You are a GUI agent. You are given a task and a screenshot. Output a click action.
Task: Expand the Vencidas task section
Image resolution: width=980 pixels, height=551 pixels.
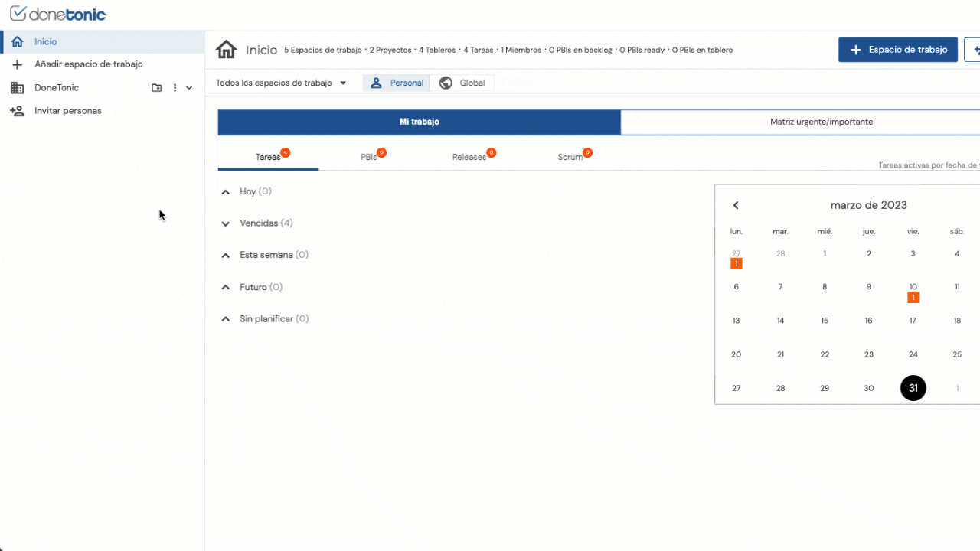[226, 223]
